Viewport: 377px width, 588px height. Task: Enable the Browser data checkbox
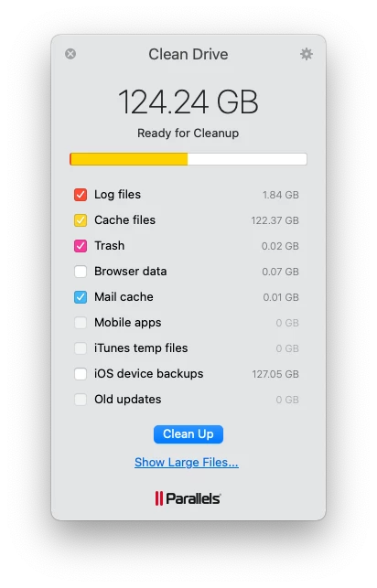(81, 272)
